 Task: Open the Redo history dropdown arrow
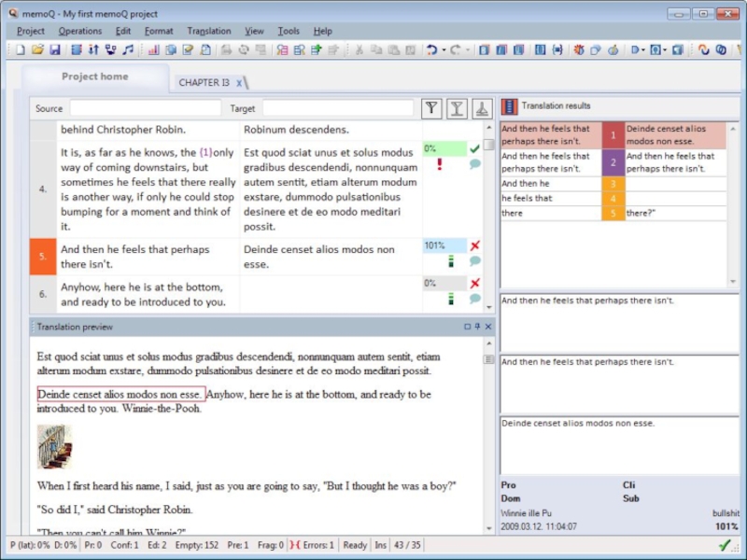coord(468,49)
